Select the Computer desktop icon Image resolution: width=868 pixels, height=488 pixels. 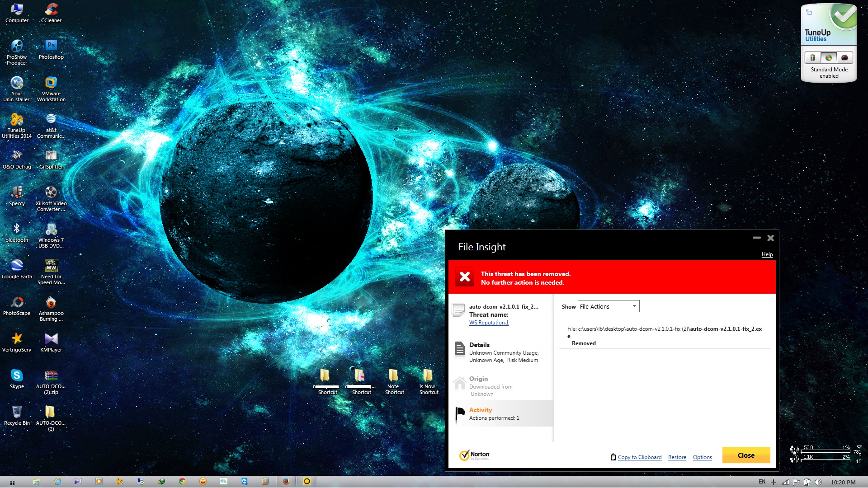[x=17, y=13]
